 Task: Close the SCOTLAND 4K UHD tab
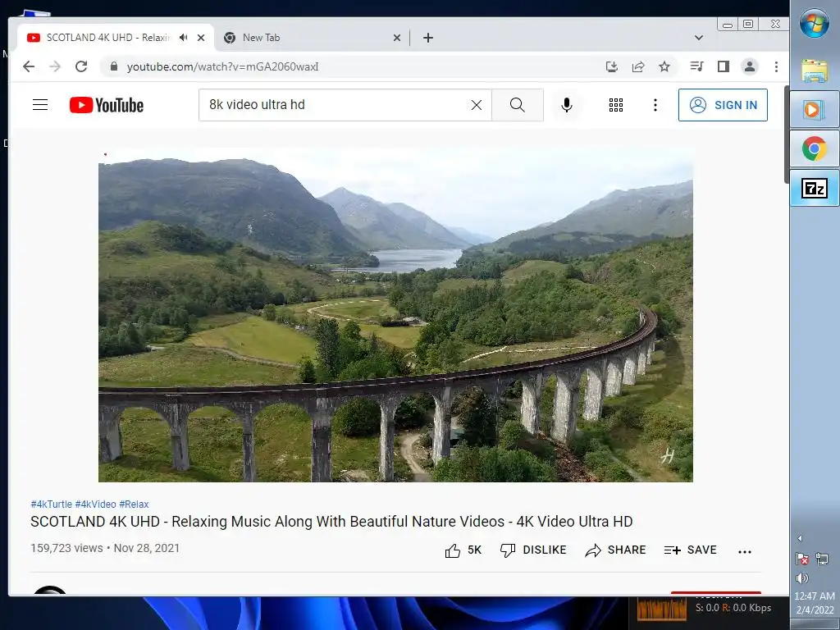click(x=201, y=38)
